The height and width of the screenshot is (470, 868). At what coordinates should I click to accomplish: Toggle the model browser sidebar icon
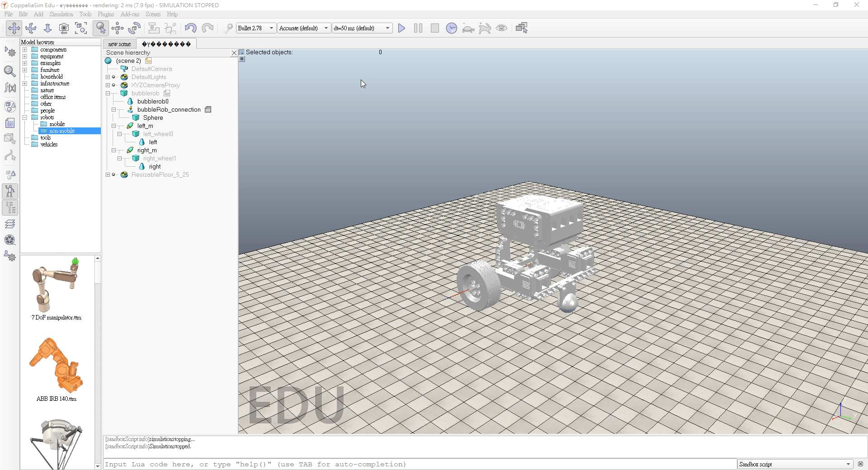pos(10,191)
